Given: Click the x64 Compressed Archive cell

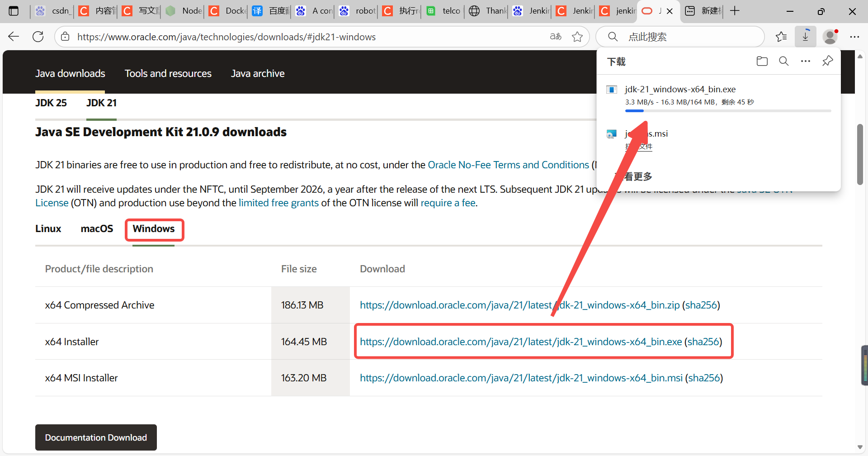Looking at the screenshot, I should tap(153, 305).
